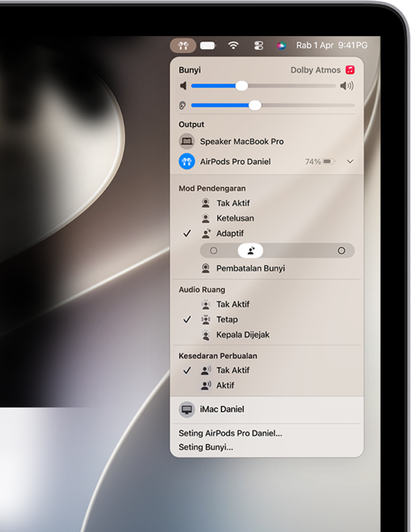Click the adaptive slider person handle

point(251,251)
